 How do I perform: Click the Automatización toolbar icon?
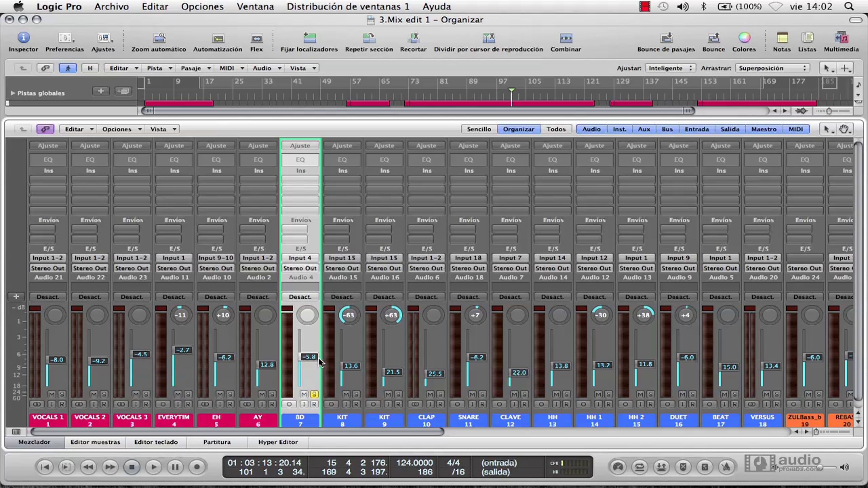click(x=218, y=38)
